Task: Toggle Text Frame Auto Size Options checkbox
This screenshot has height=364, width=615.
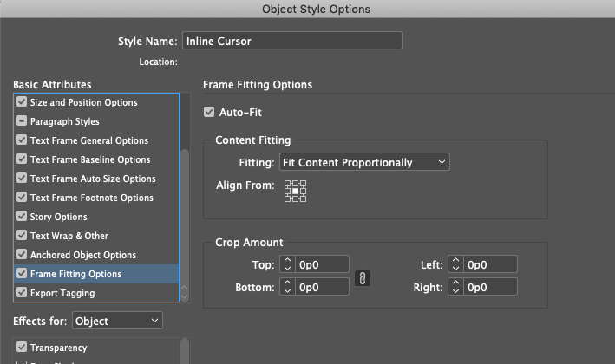Action: (22, 179)
